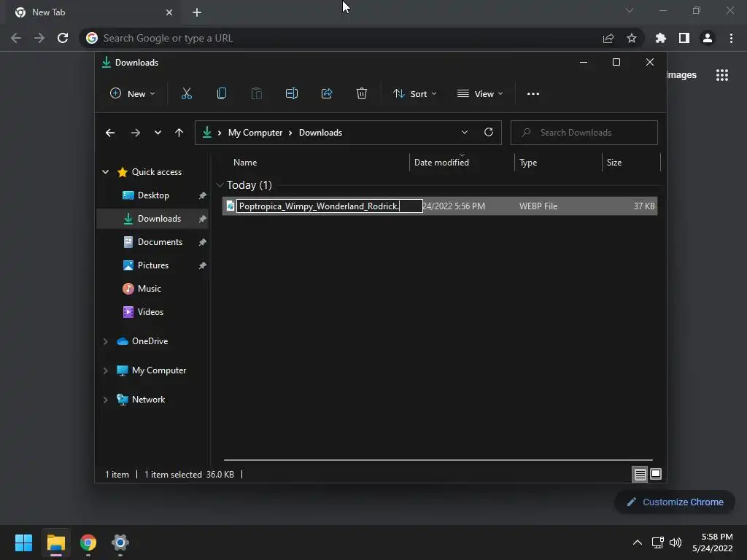The height and width of the screenshot is (560, 747).
Task: Sort by the Size column header
Action: click(614, 163)
